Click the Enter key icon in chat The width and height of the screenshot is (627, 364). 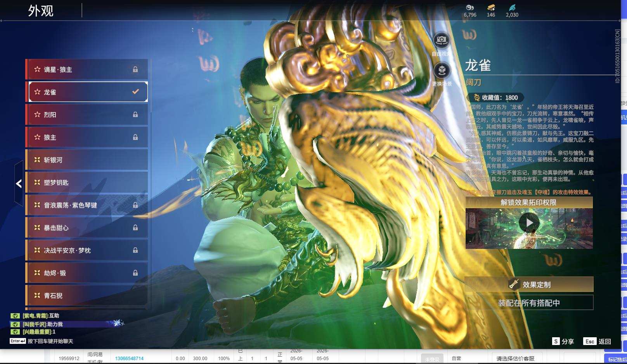(x=18, y=341)
